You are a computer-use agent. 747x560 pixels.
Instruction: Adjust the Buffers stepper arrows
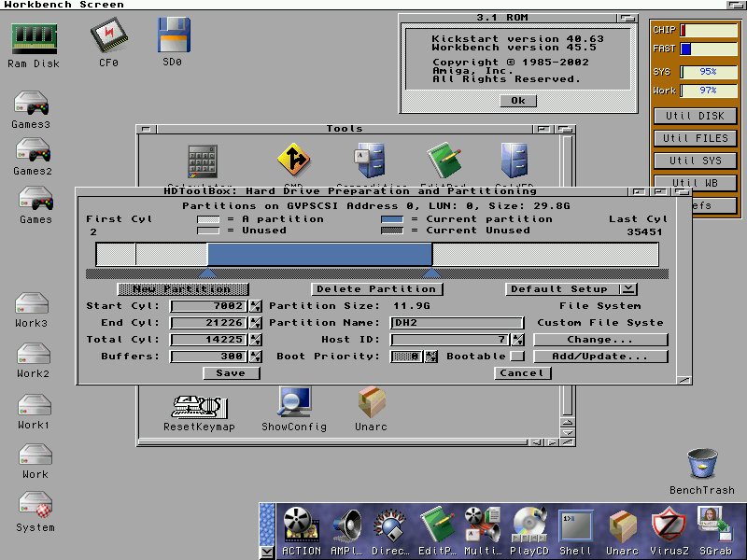[x=255, y=357]
